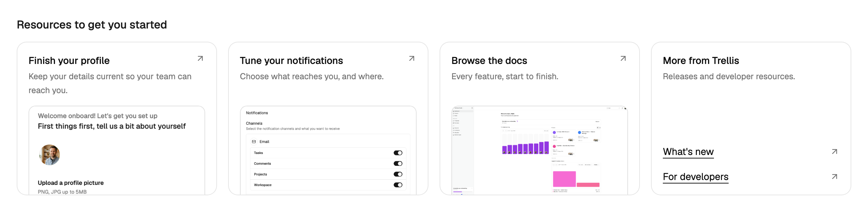Screen dimensions: 868x212
Task: Open arrow icon on Tune your notifications card
Action: pyautogui.click(x=412, y=58)
